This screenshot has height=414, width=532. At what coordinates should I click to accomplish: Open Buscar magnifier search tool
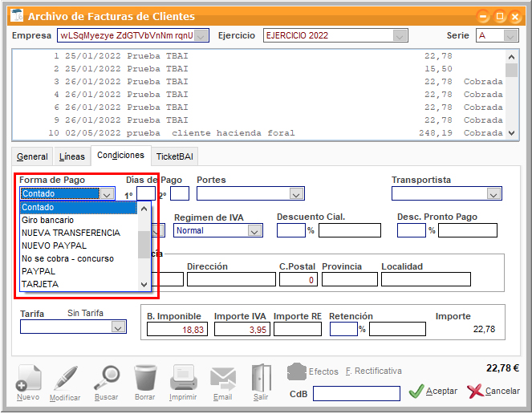tap(106, 379)
